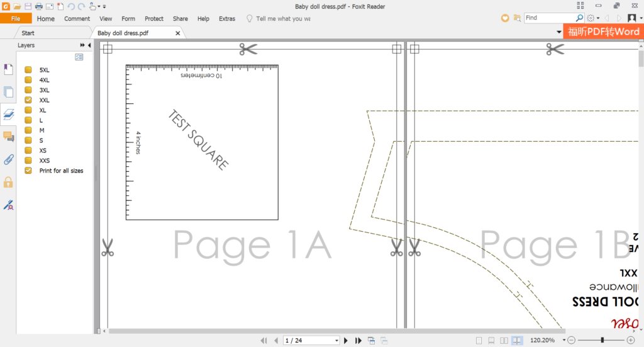Open the Pages thumbnail panel

(x=9, y=92)
